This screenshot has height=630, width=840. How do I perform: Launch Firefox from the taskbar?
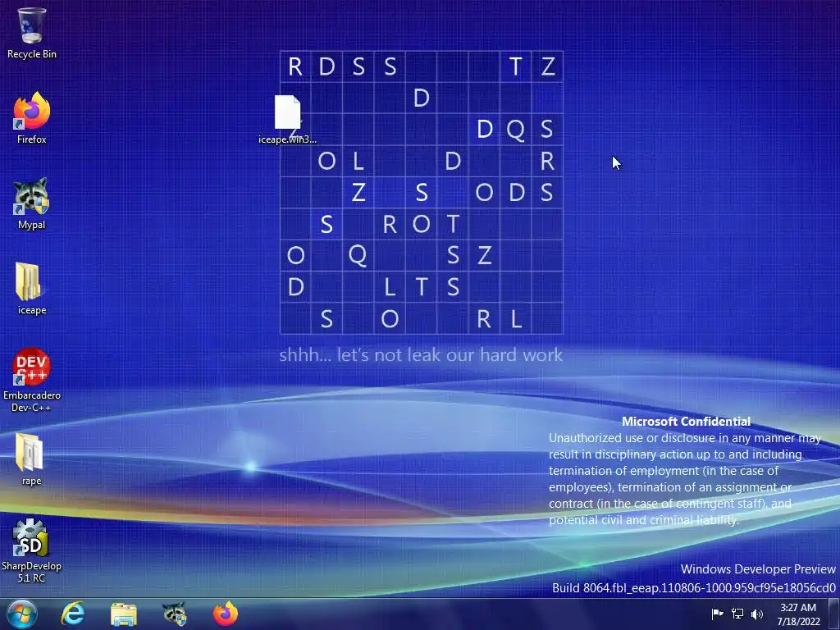226,614
